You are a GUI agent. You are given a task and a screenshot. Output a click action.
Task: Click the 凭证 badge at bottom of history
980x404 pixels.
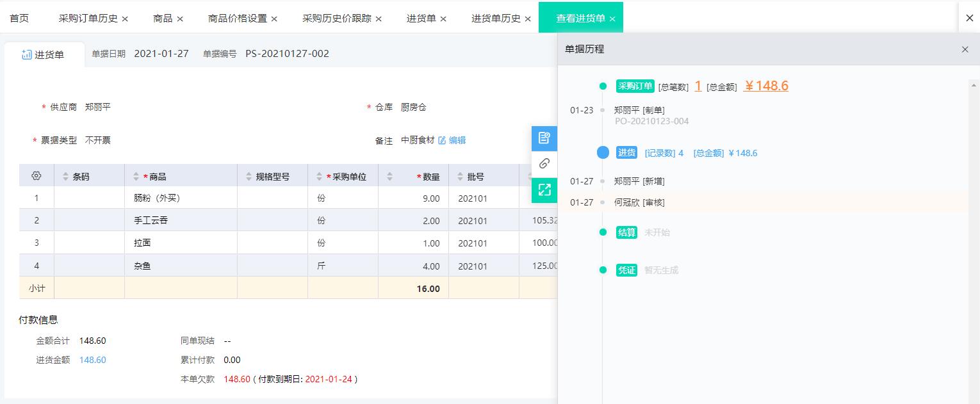626,270
